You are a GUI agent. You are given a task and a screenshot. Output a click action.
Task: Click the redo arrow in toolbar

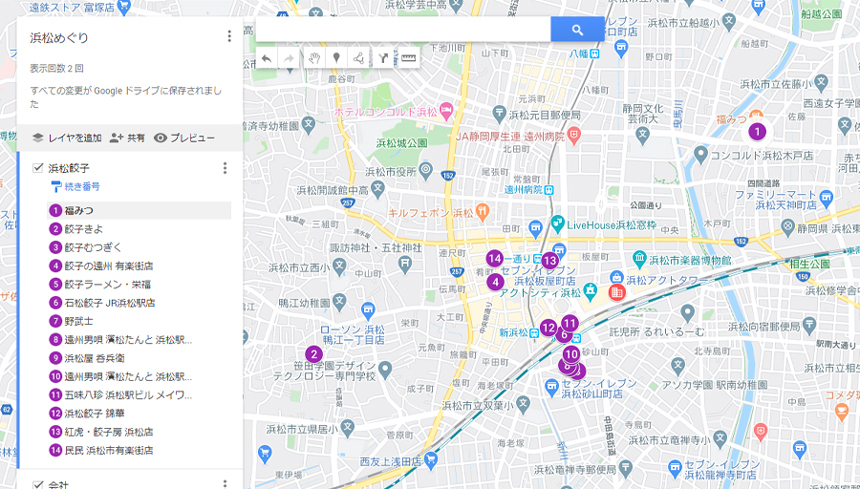289,58
